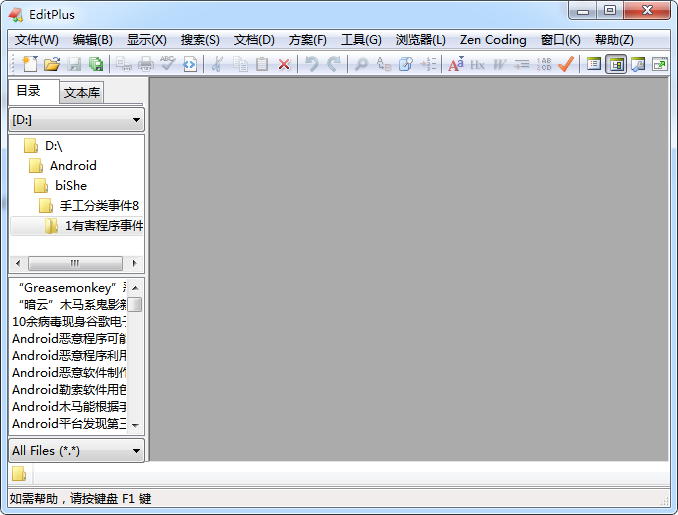Image resolution: width=678 pixels, height=515 pixels.
Task: Open the 浏览器(L) menu
Action: [420, 40]
